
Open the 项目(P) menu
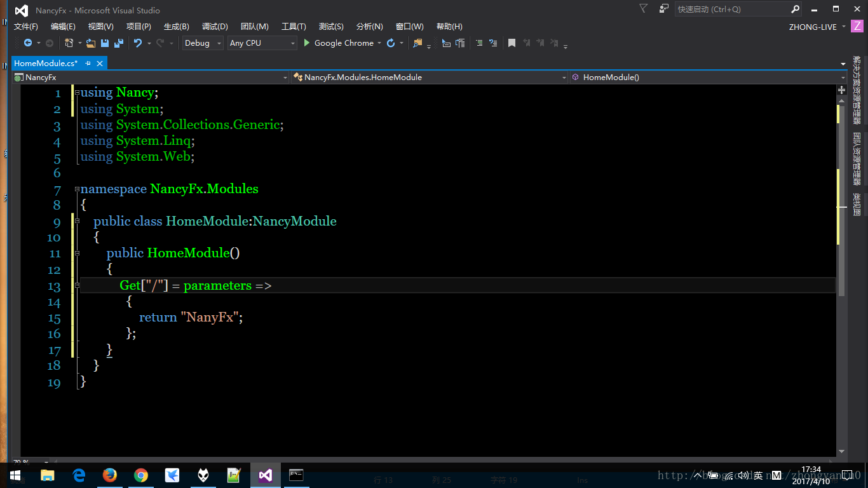pos(139,27)
